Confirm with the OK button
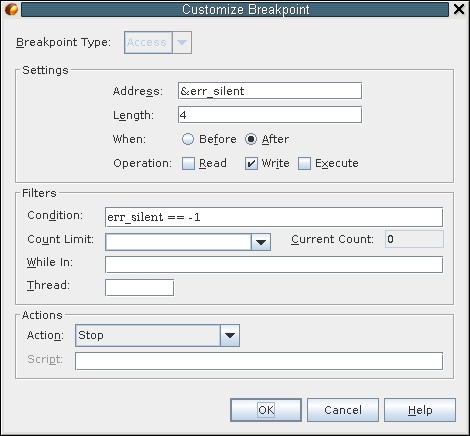Viewport: 470px width, 436px height. coord(266,410)
